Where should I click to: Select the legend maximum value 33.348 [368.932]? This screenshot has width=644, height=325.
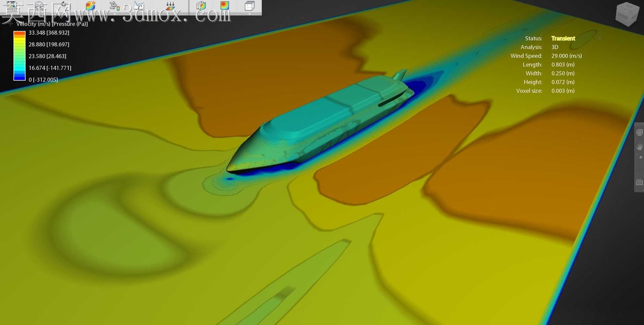pos(49,33)
